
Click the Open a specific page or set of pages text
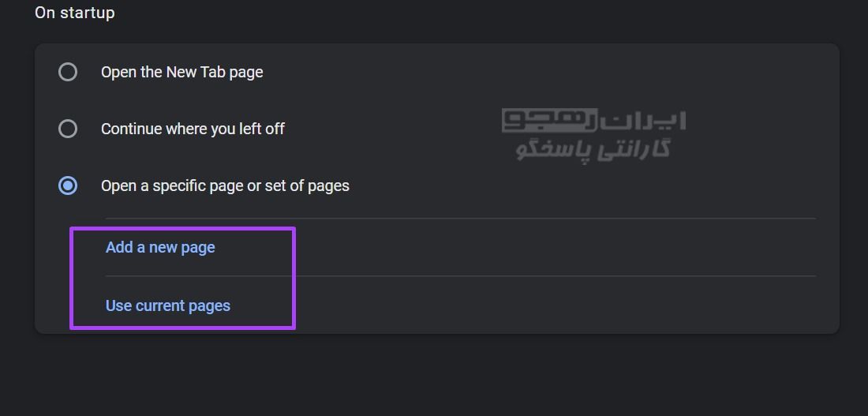click(225, 186)
